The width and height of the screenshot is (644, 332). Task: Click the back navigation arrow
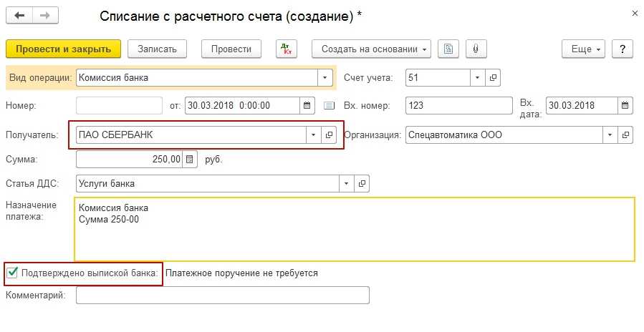19,16
